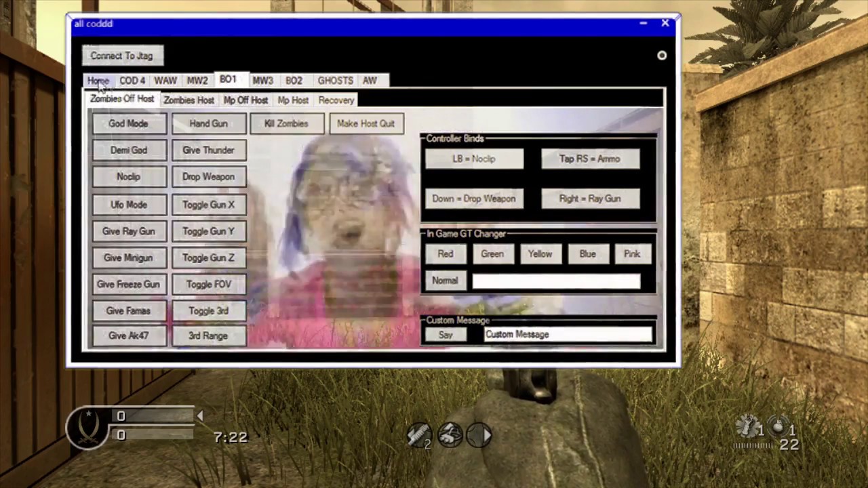Click the Drop Weapon button
The height and width of the screenshot is (488, 868).
coord(209,176)
